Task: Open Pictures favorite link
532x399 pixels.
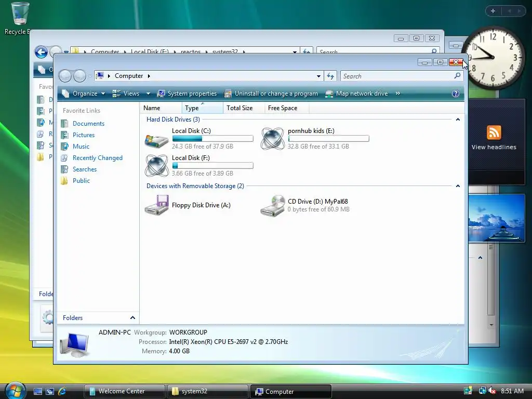Action: pos(84,135)
